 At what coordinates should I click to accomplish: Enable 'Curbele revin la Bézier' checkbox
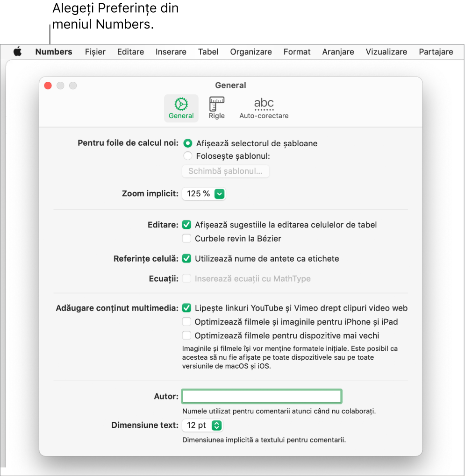(x=186, y=239)
